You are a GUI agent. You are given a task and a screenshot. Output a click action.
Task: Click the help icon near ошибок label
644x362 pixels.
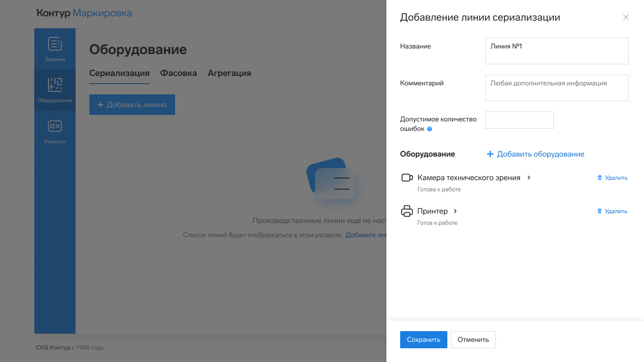[430, 129]
